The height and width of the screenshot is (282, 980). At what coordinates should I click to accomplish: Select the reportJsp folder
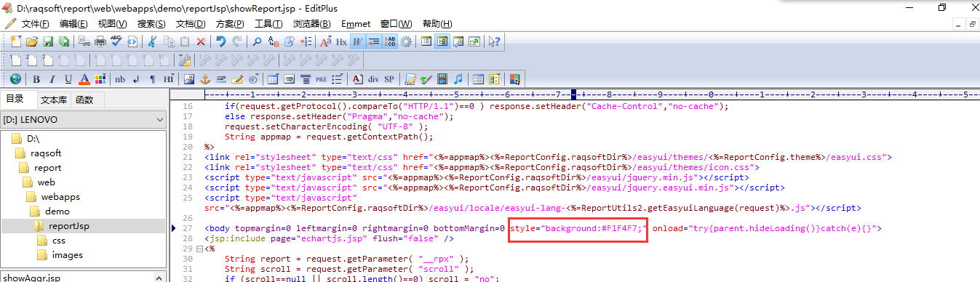pyautogui.click(x=68, y=225)
